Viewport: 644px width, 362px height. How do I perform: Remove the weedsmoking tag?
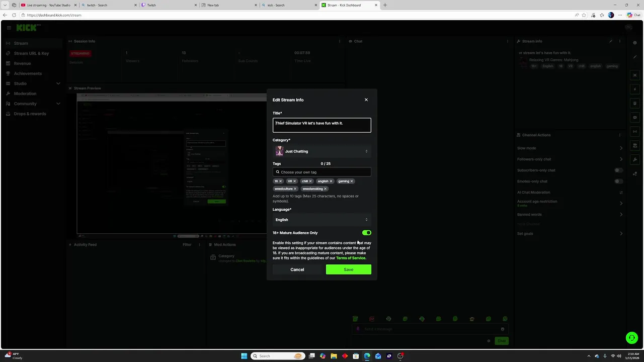tap(325, 189)
